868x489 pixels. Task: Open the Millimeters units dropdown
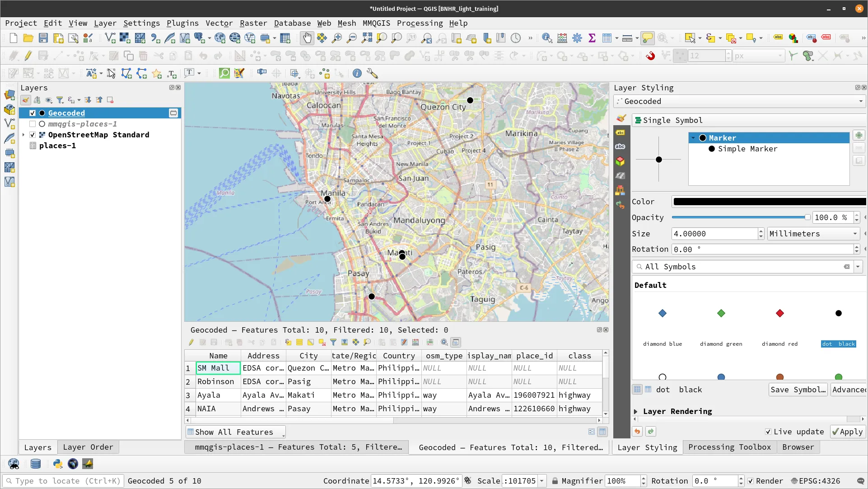coord(812,234)
